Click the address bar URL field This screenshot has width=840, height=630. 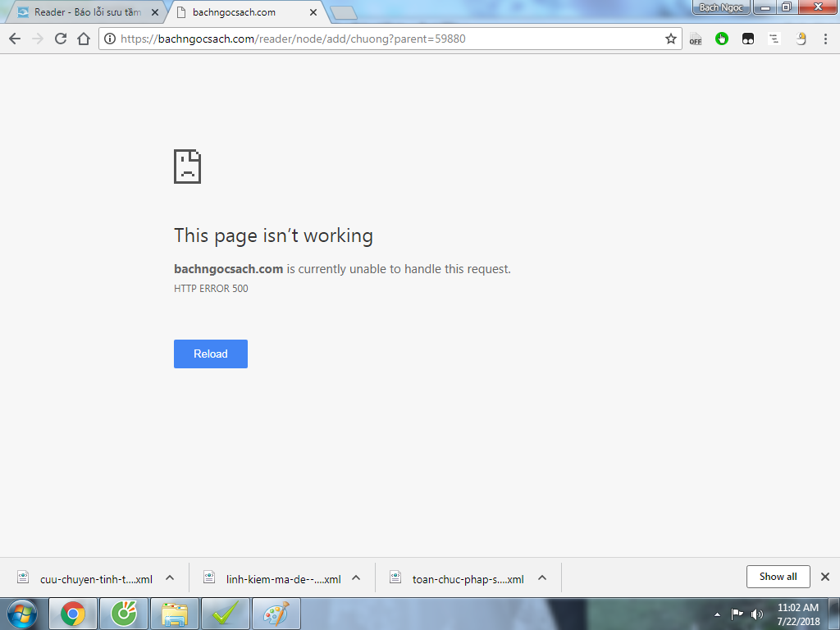click(386, 39)
